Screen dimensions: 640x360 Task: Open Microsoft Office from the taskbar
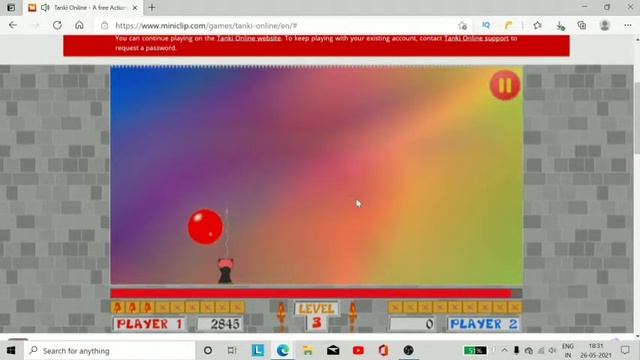[x=383, y=350]
